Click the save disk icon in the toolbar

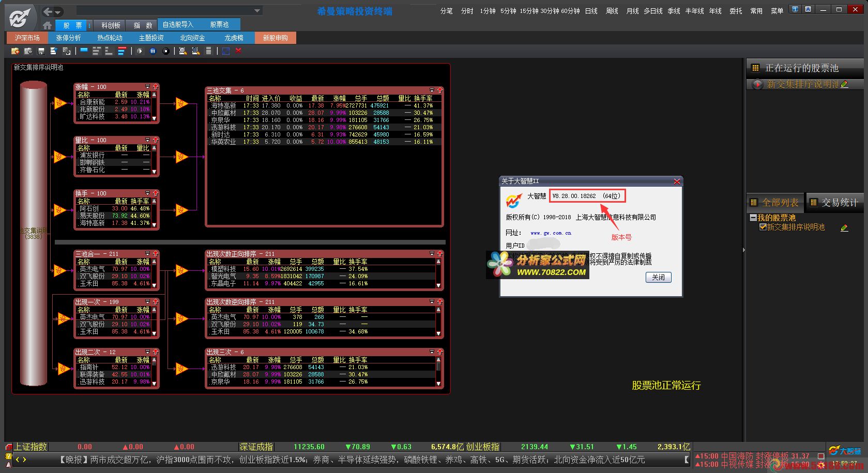click(x=41, y=51)
